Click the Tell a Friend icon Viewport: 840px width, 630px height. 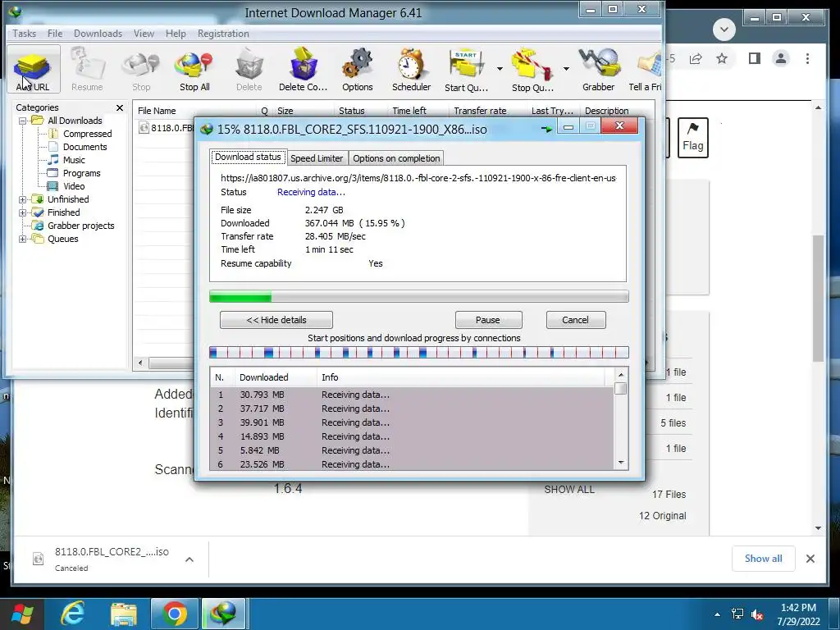click(645, 70)
